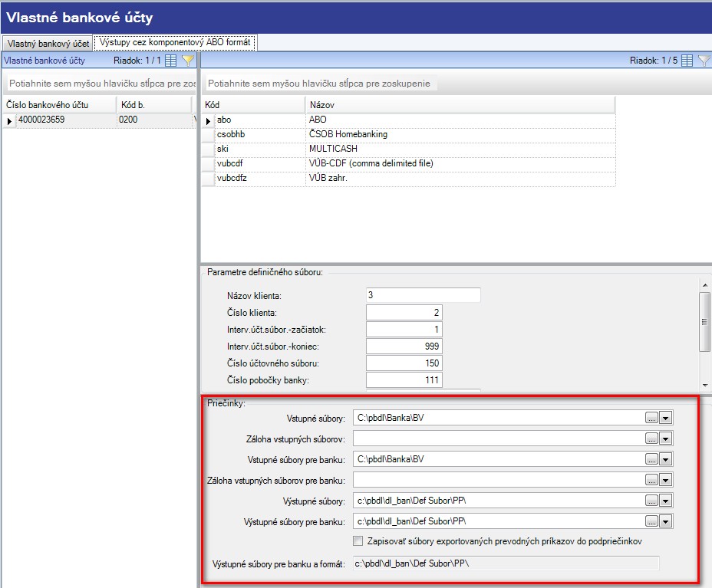Click parameters panel scrollbar down arrow
Screen dimensions: 712x588
click(705, 385)
